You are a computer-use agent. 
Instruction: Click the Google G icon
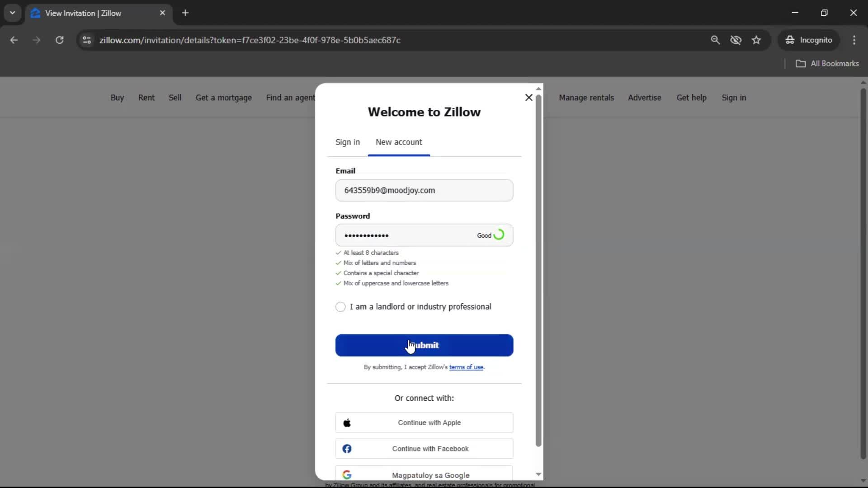coord(347,475)
